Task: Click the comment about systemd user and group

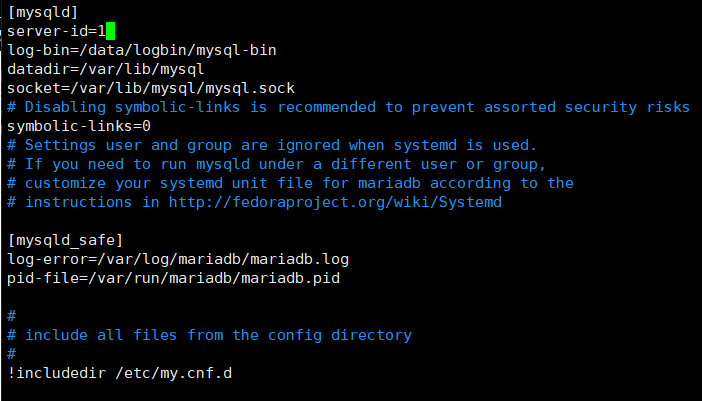Action: (x=272, y=145)
